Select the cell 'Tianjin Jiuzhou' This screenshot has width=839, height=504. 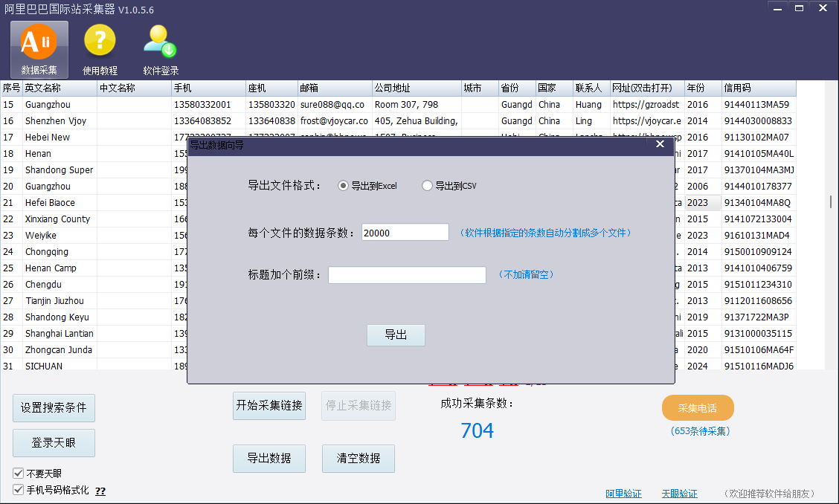click(x=60, y=300)
